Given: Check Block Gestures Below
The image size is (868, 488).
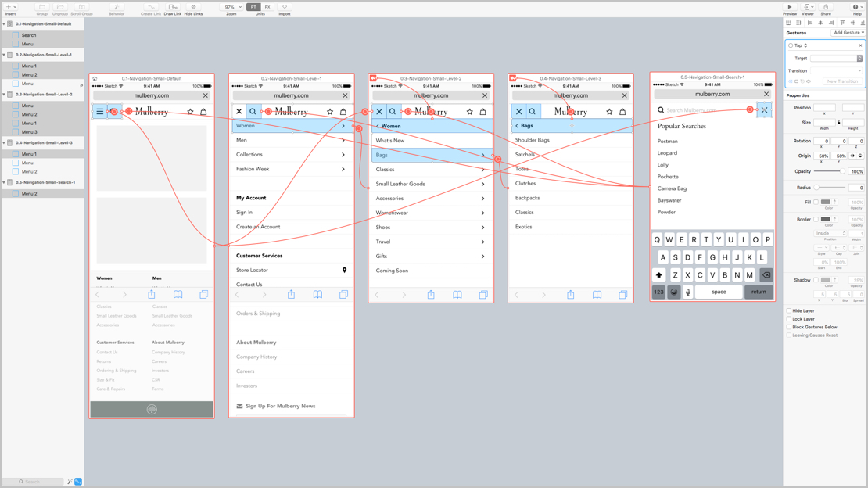Looking at the screenshot, I should pyautogui.click(x=789, y=328).
